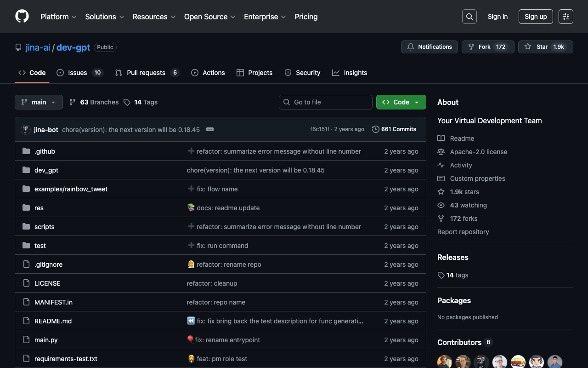Switch to the Issues tab

(x=77, y=73)
